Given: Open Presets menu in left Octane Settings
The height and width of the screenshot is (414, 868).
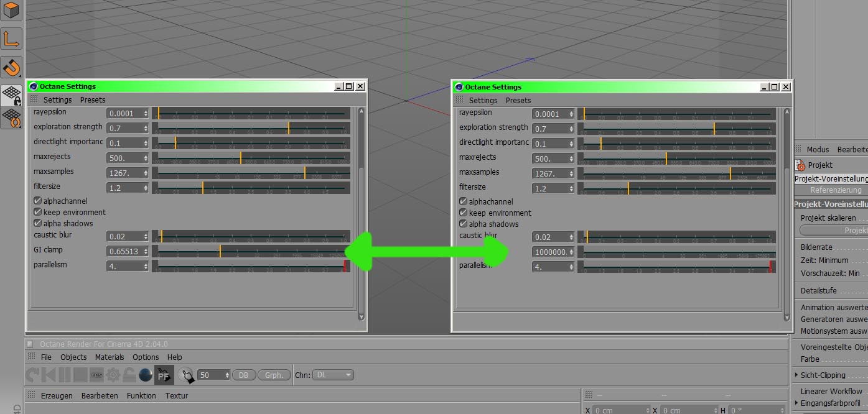Looking at the screenshot, I should tap(93, 99).
